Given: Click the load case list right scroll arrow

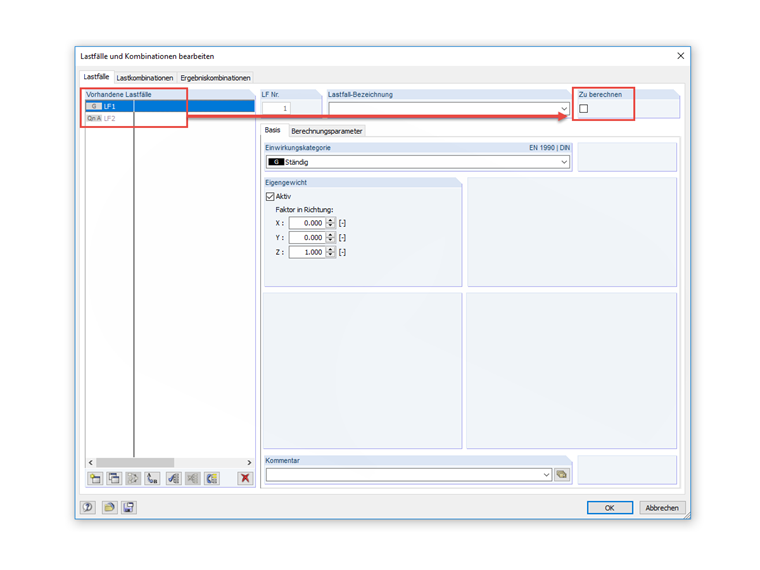Looking at the screenshot, I should point(249,462).
